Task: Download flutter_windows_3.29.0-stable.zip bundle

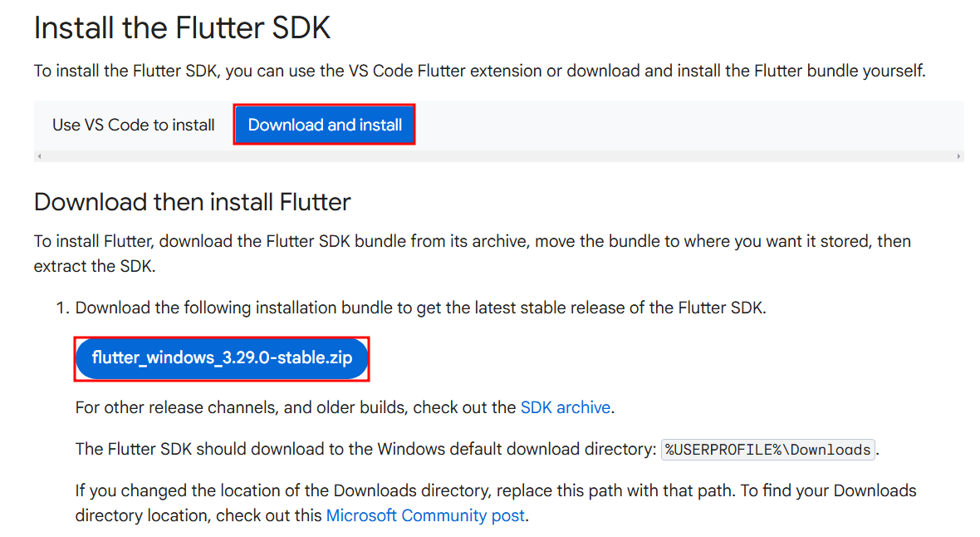Action: 222,358
